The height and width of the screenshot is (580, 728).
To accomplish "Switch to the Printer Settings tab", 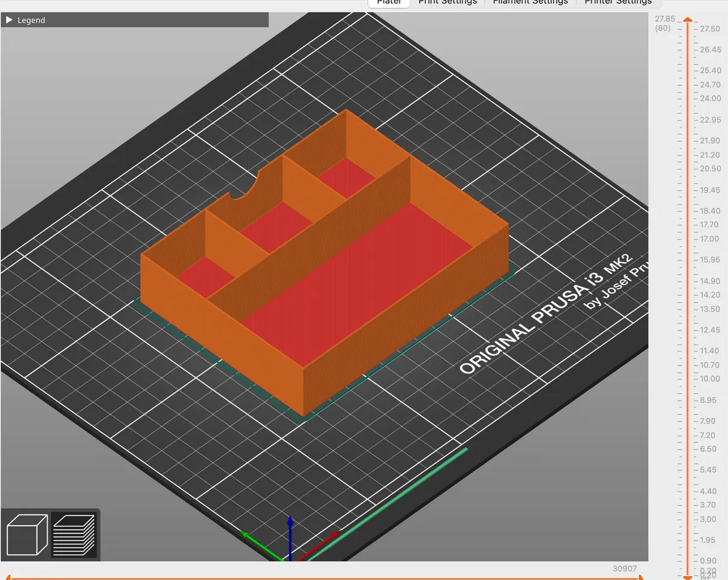I will pyautogui.click(x=618, y=2).
